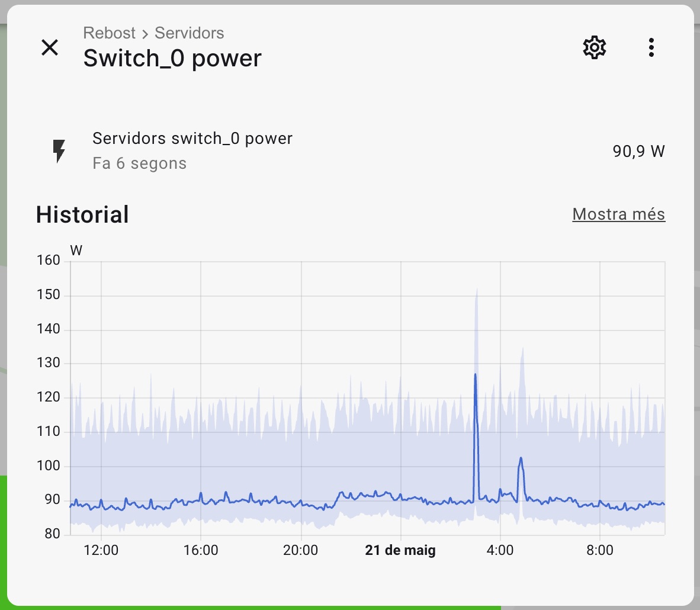Click the lightning bolt power icon

[x=59, y=151]
